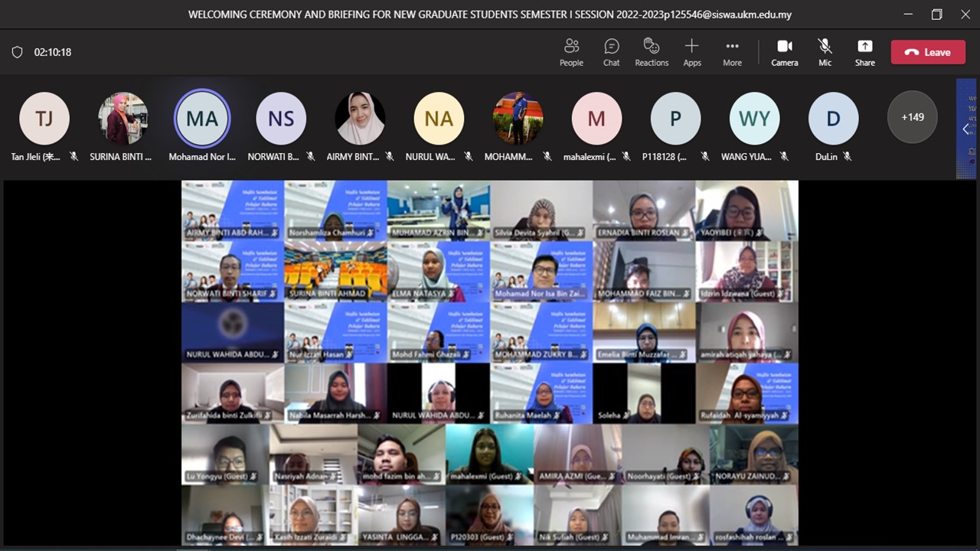Open the meeting Chat panel

611,52
